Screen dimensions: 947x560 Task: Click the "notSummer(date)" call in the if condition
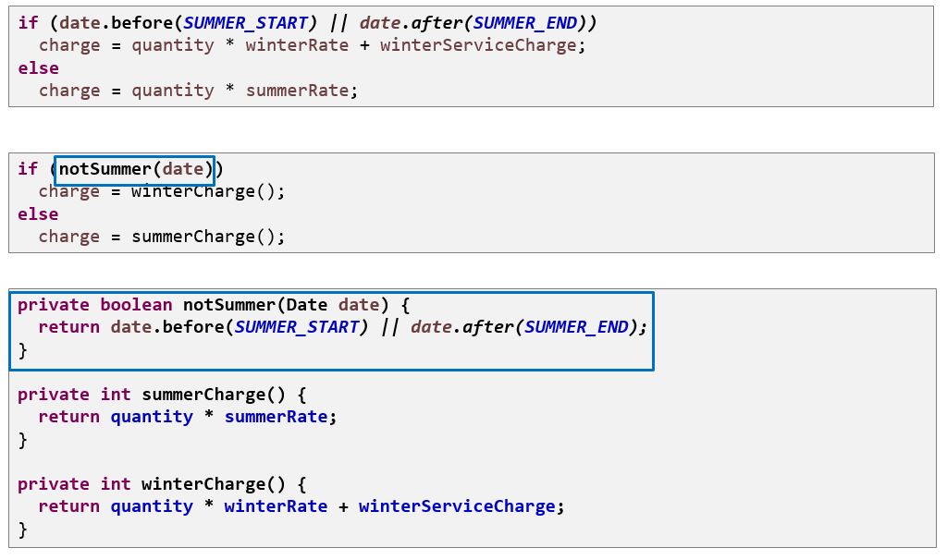(x=135, y=170)
